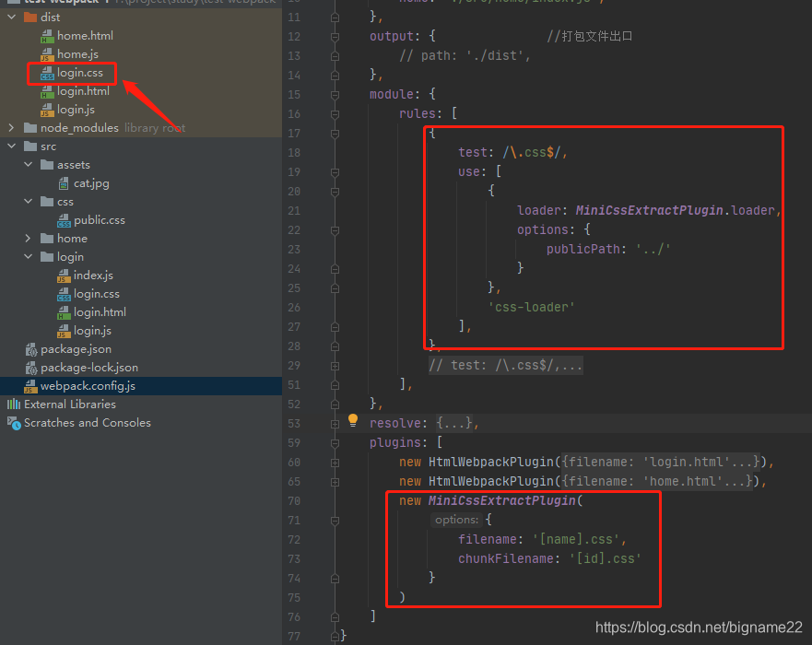Click login.css file icon under src/login
The height and width of the screenshot is (645, 812).
coord(64,294)
